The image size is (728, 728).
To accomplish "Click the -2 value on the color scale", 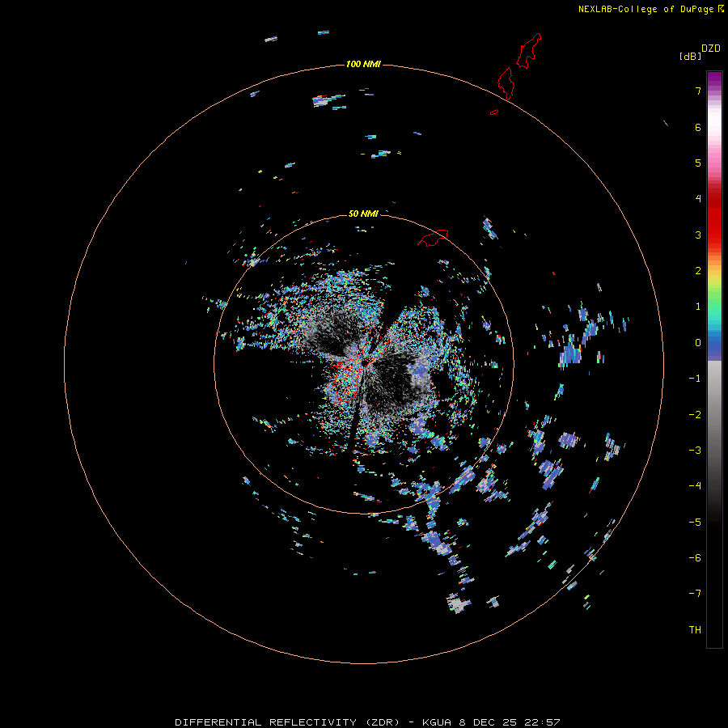I will point(695,415).
